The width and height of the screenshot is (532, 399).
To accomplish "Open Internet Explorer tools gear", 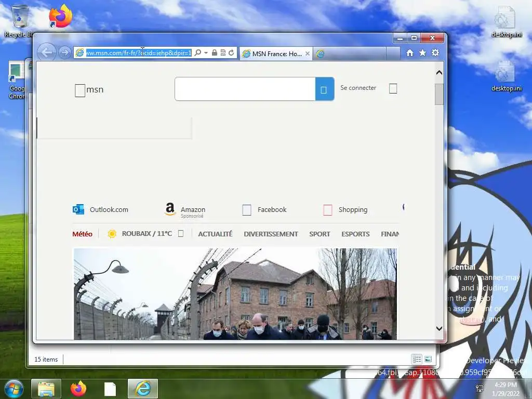I will tap(435, 52).
